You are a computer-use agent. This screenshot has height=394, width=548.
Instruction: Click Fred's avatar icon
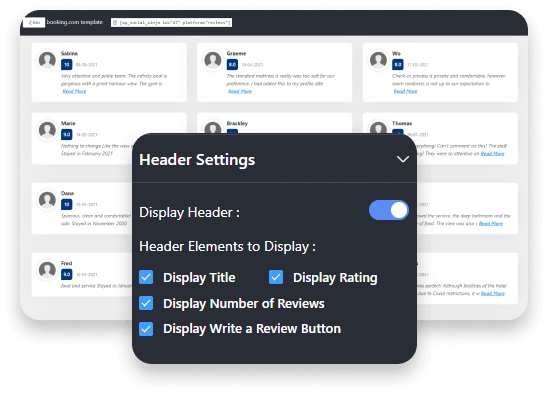(x=47, y=270)
